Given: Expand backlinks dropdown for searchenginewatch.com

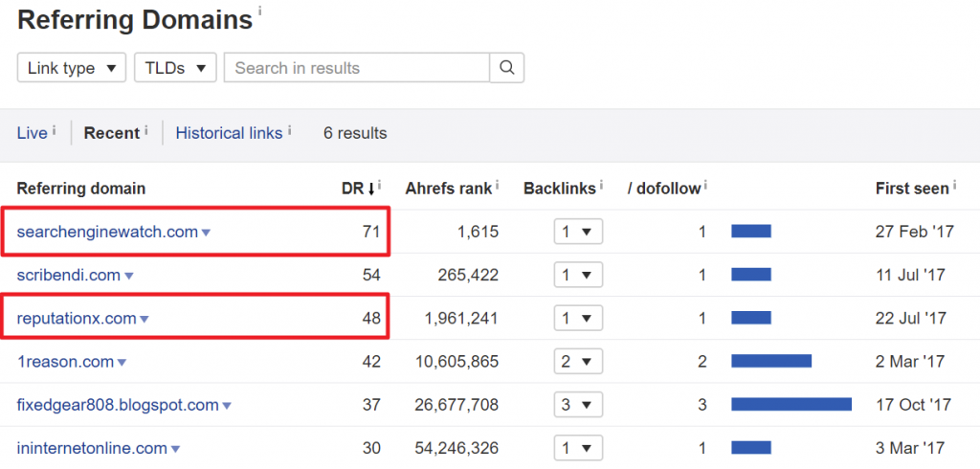Looking at the screenshot, I should click(577, 232).
